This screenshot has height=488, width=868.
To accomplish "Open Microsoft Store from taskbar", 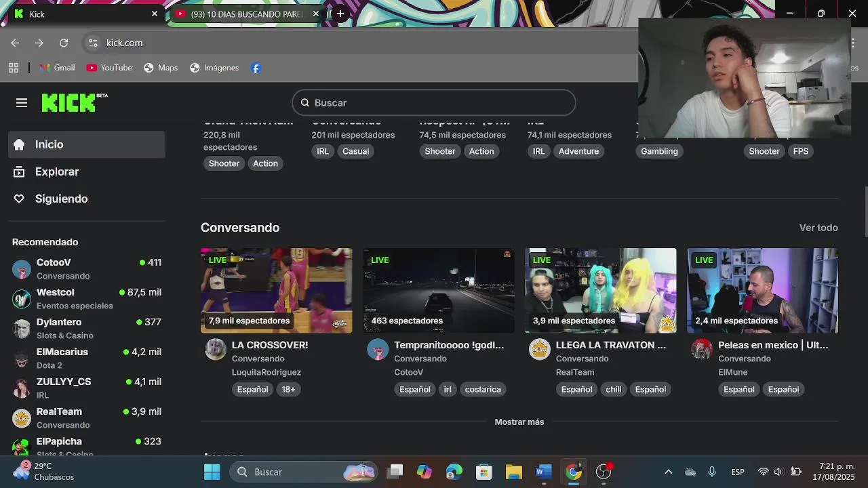I will pyautogui.click(x=484, y=472).
